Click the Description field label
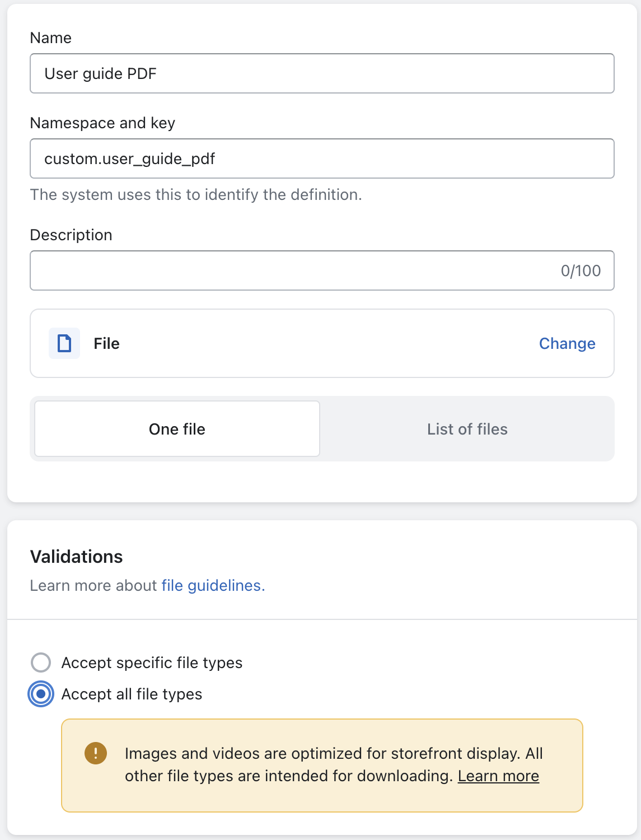The height and width of the screenshot is (840, 641). click(71, 235)
